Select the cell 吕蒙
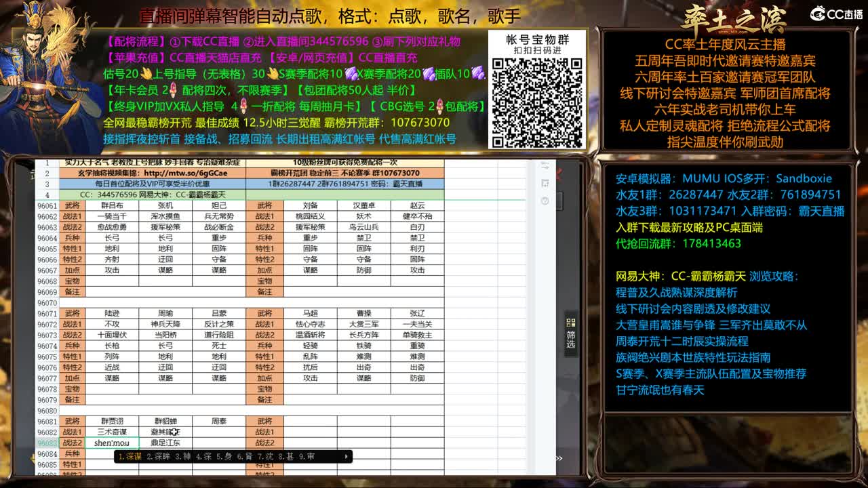 [x=219, y=314]
